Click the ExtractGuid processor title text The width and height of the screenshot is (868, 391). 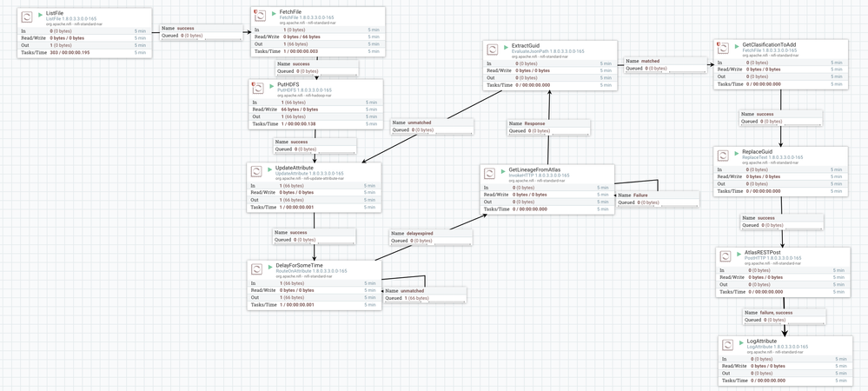click(526, 45)
